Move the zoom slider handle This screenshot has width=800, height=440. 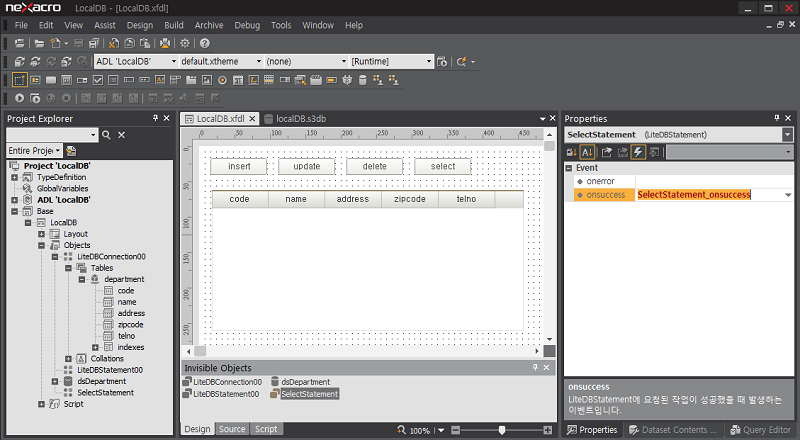[502, 430]
